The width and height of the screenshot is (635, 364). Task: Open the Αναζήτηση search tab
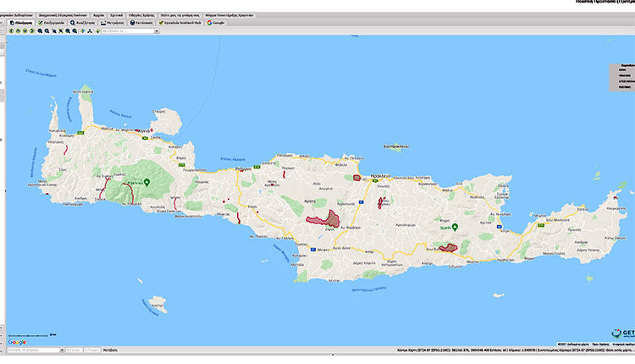83,23
